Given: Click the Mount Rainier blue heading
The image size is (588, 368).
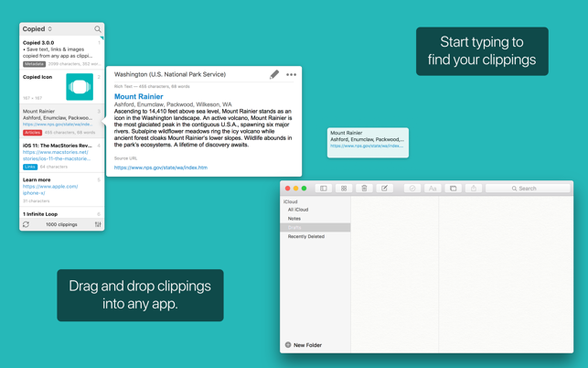Looking at the screenshot, I should coord(138,96).
